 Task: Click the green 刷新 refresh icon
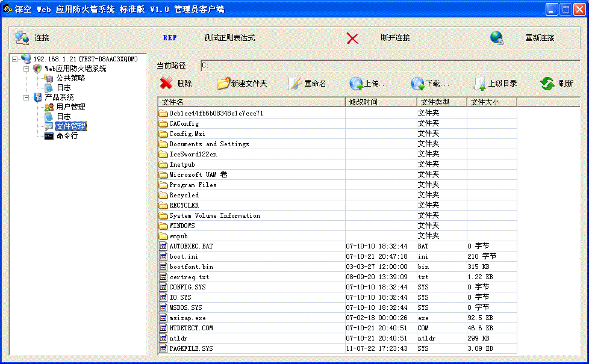[x=547, y=83]
